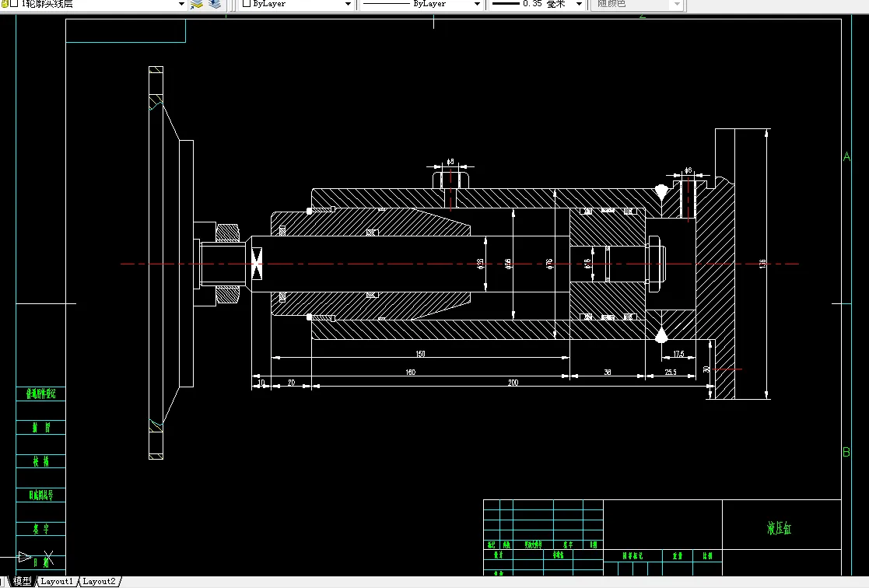Viewport: 869px width, 588px height.
Task: Select the 旧底图总号 sidebar cell text
Action: point(41,495)
